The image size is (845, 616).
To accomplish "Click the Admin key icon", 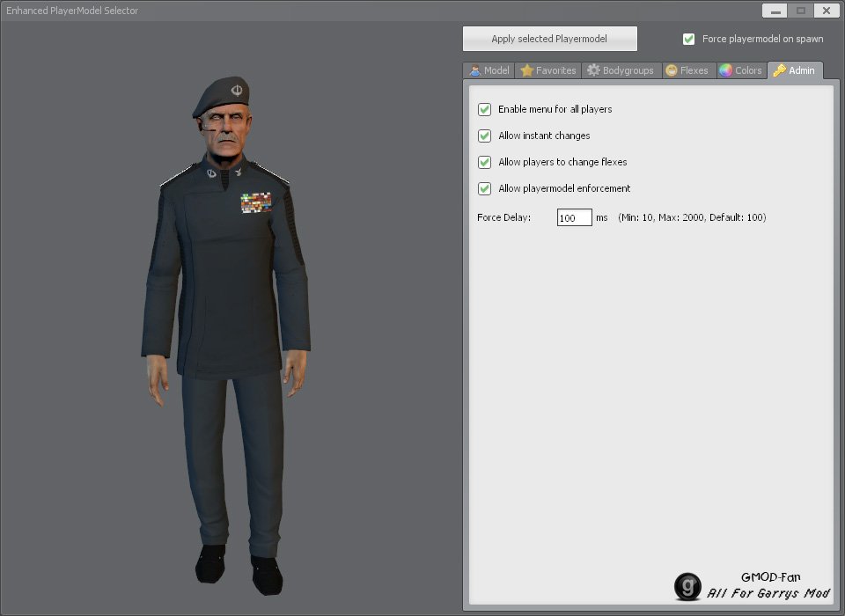I will coord(779,70).
